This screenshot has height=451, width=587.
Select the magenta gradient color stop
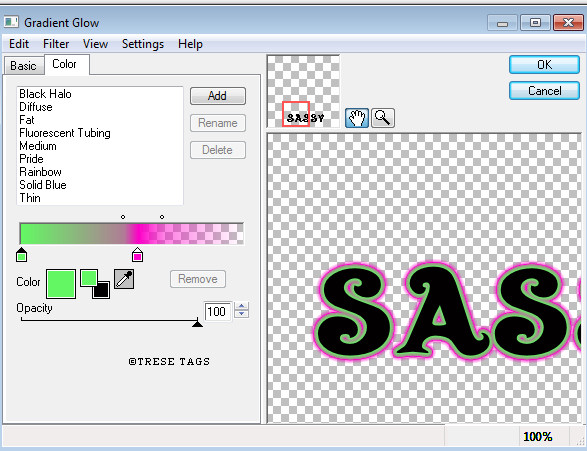pyautogui.click(x=137, y=255)
